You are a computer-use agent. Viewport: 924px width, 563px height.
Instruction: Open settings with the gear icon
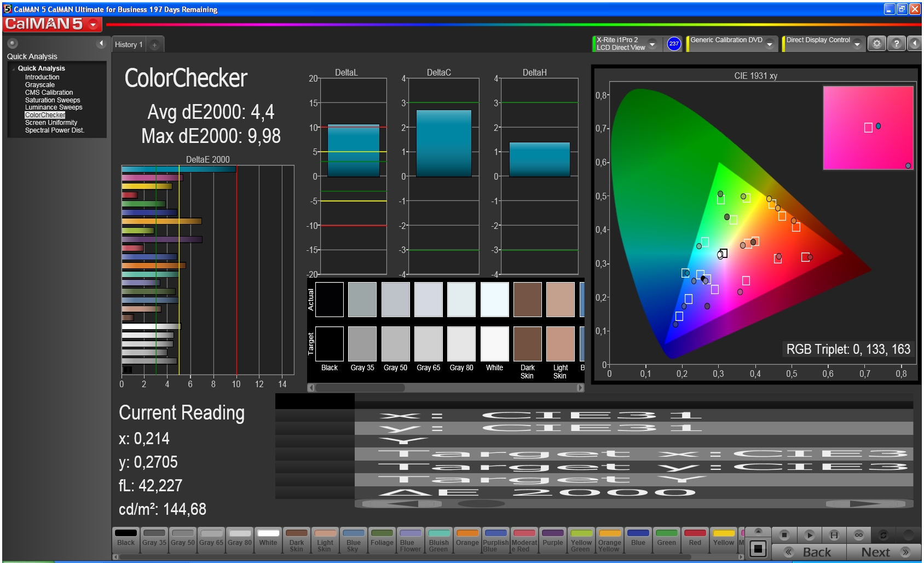(x=877, y=44)
